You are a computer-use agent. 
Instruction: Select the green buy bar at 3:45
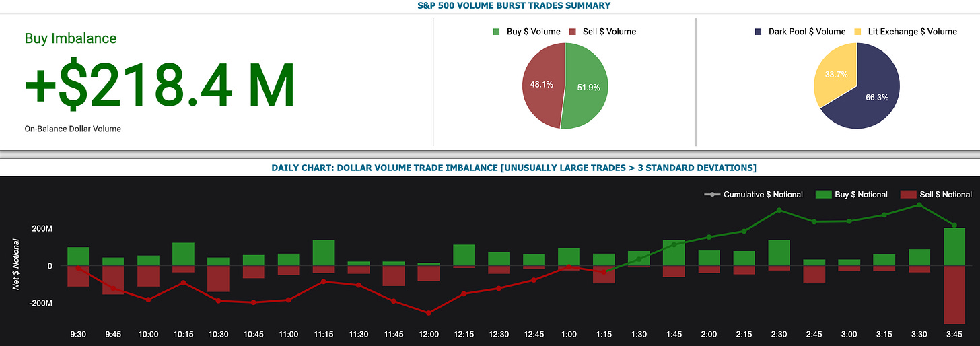click(x=954, y=247)
